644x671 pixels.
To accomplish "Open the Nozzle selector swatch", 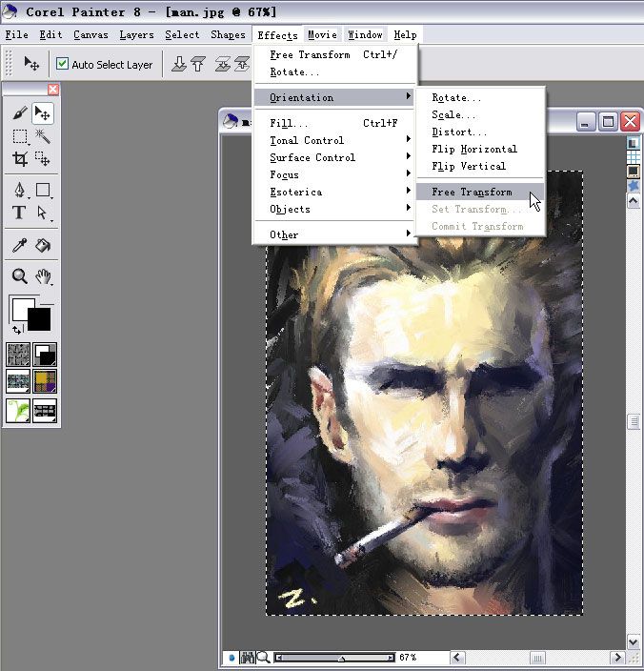I will pos(45,410).
